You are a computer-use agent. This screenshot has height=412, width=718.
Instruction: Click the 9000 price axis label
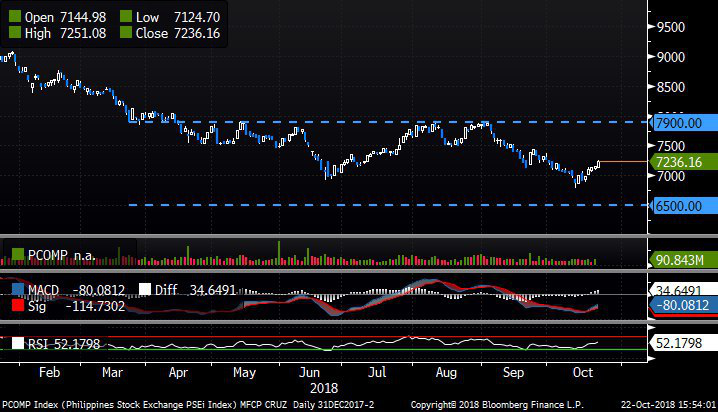pyautogui.click(x=672, y=57)
